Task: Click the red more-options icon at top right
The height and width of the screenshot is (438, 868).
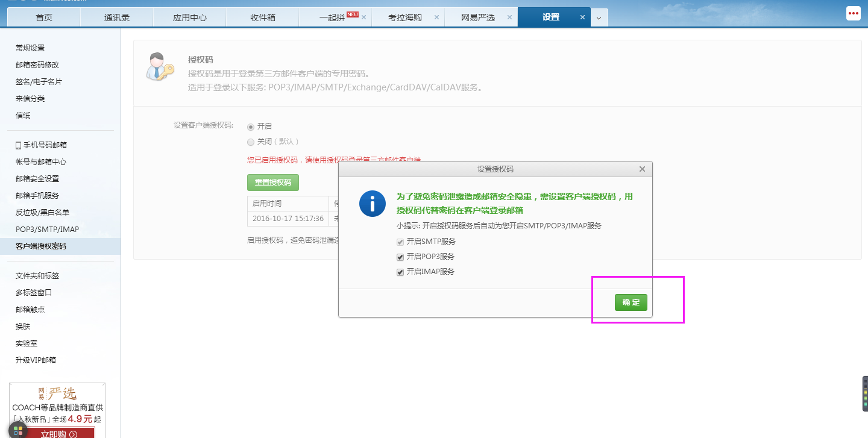Action: point(853,13)
